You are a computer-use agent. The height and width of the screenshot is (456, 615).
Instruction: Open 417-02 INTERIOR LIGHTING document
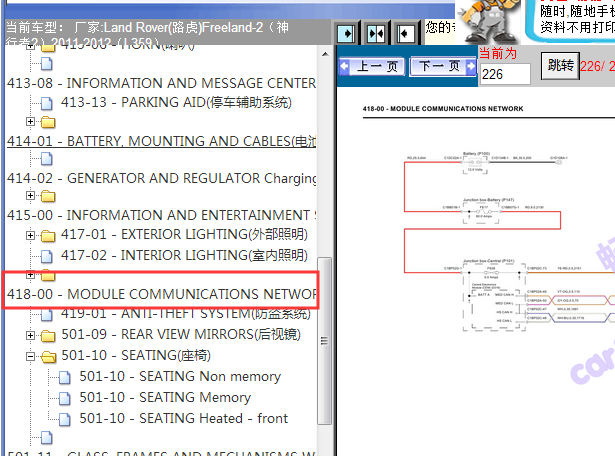pos(184,255)
